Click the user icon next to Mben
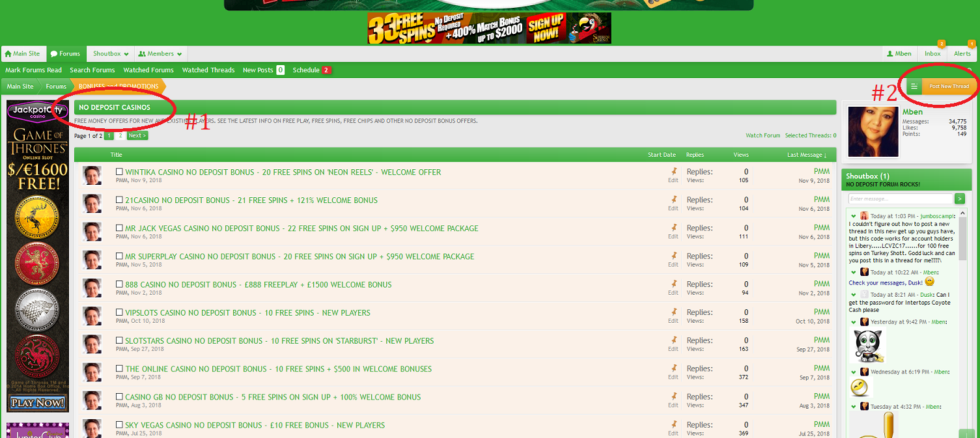Screen dimensions: 980x438 coord(890,54)
